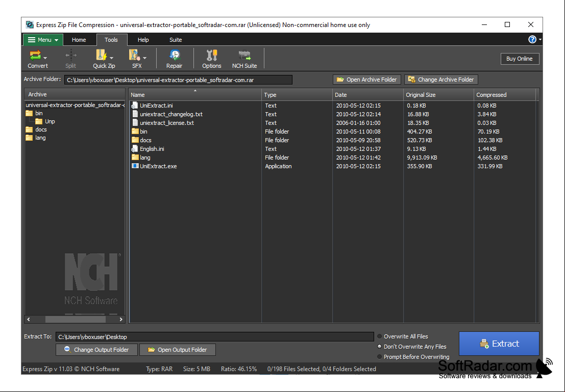565x392 pixels.
Task: Select the UniExtract.exe file name
Action: [x=158, y=166]
